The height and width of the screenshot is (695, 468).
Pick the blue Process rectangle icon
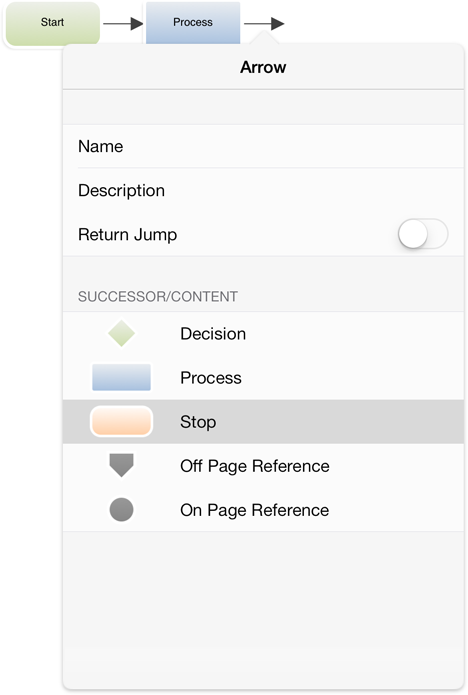click(121, 377)
